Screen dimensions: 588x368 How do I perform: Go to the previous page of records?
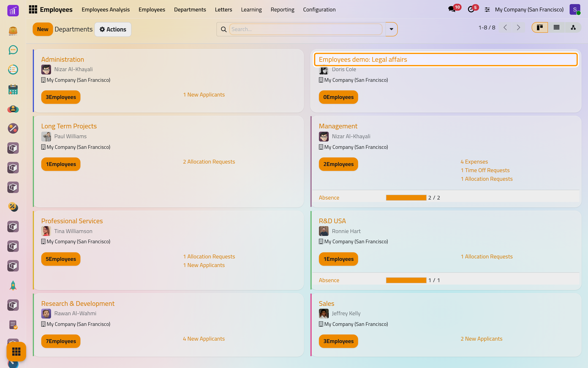[505, 28]
